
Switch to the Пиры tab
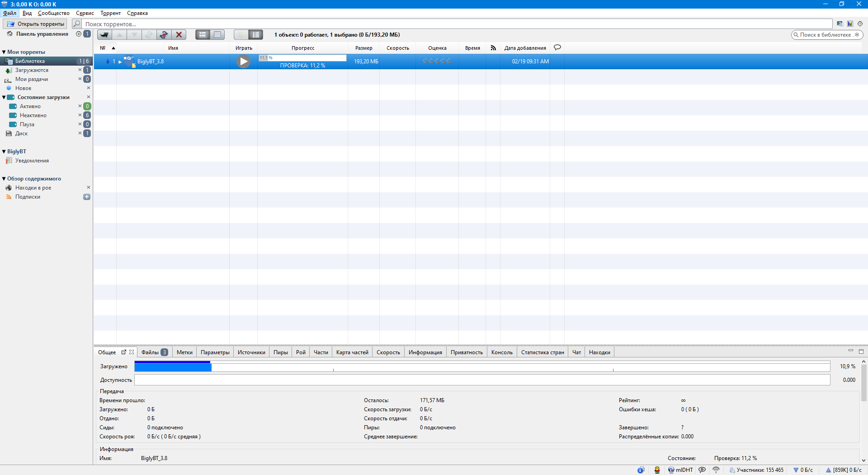click(280, 352)
